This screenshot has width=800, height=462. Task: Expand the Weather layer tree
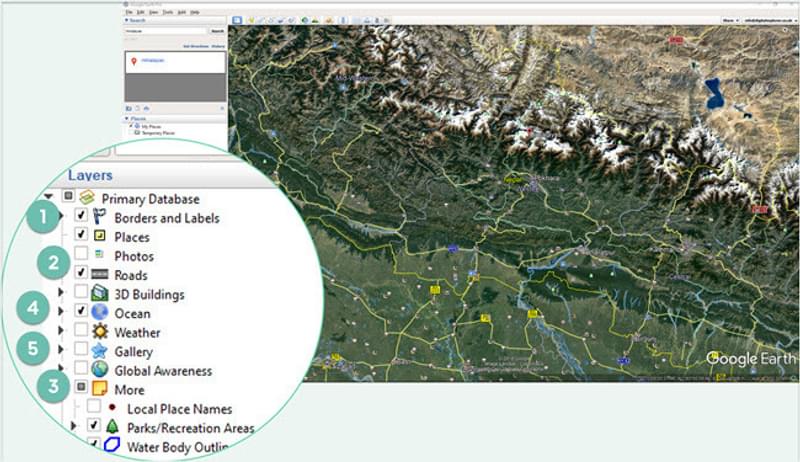click(62, 332)
